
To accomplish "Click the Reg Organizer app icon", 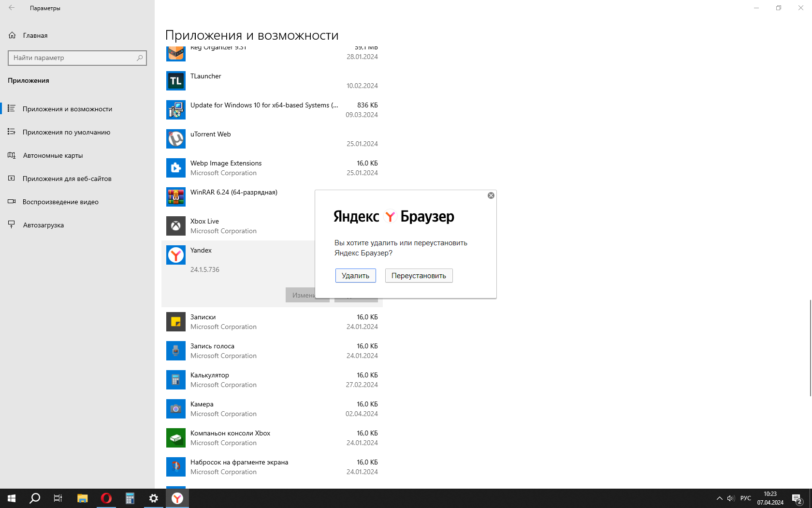I will (176, 54).
